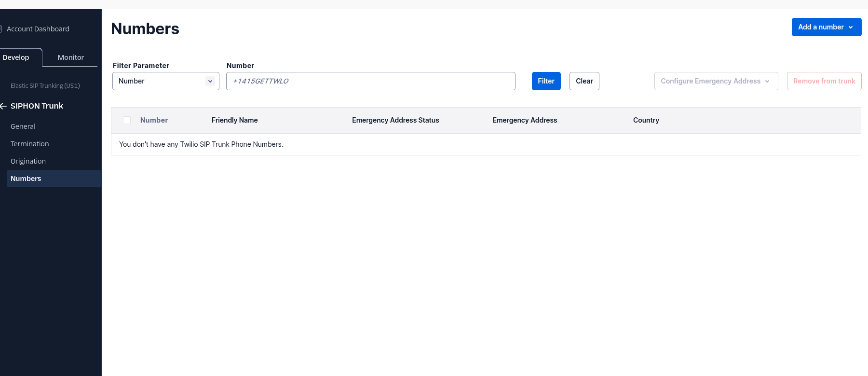Click the Emergency Address Status column header
The width and height of the screenshot is (868, 376).
[x=395, y=120]
